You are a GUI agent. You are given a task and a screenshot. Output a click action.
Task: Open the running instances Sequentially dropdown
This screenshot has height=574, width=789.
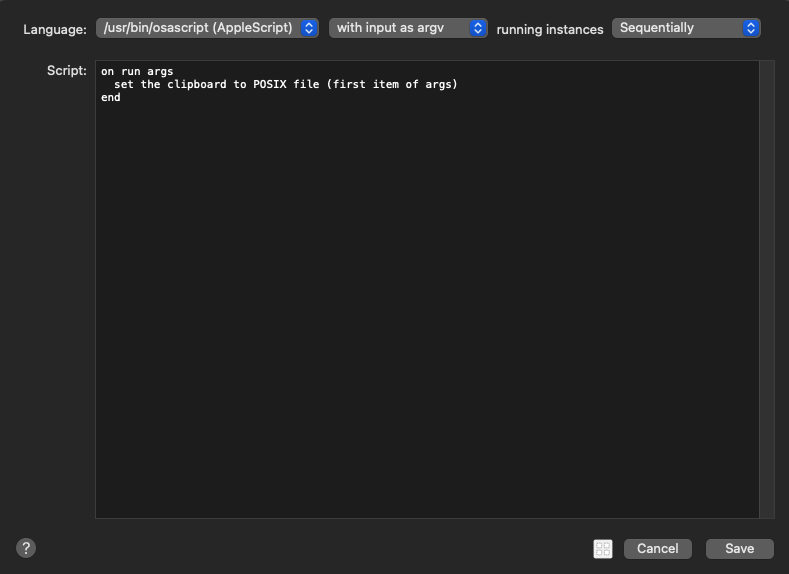click(686, 28)
